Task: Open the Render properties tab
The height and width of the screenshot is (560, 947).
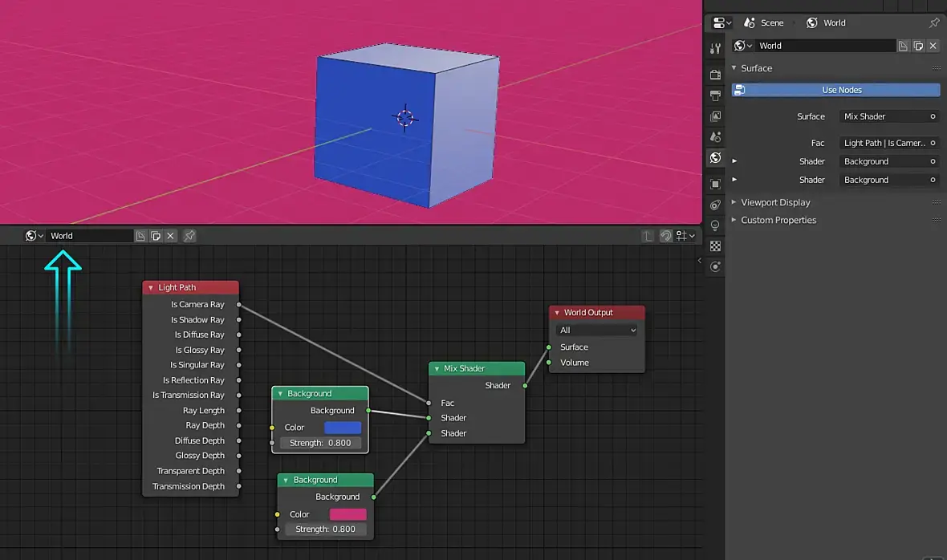Action: (x=715, y=75)
